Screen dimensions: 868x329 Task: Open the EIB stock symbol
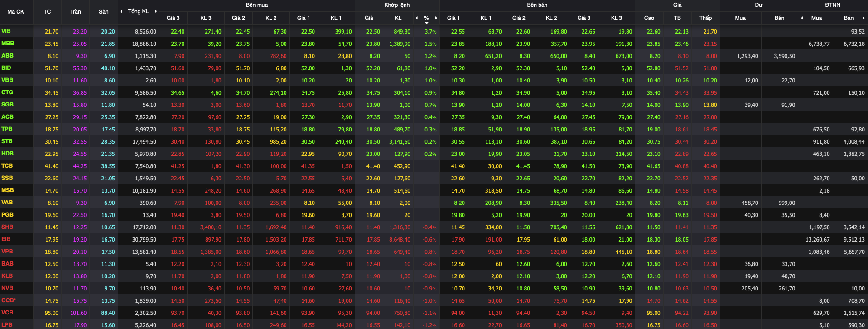click(6, 239)
